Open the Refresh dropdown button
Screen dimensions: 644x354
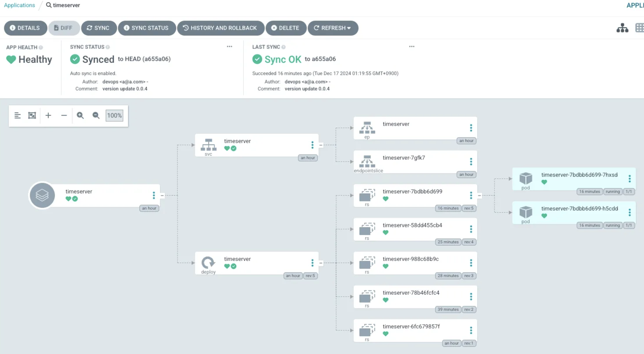[x=333, y=28]
